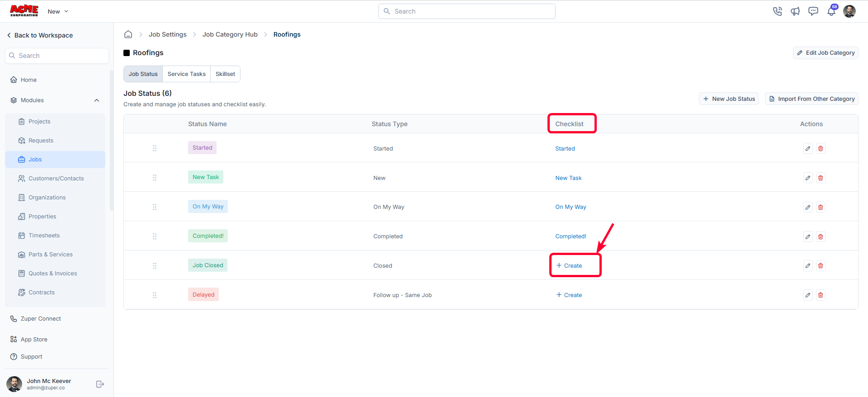Click Back to Workspace
Image resolution: width=868 pixels, height=397 pixels.
coord(40,35)
